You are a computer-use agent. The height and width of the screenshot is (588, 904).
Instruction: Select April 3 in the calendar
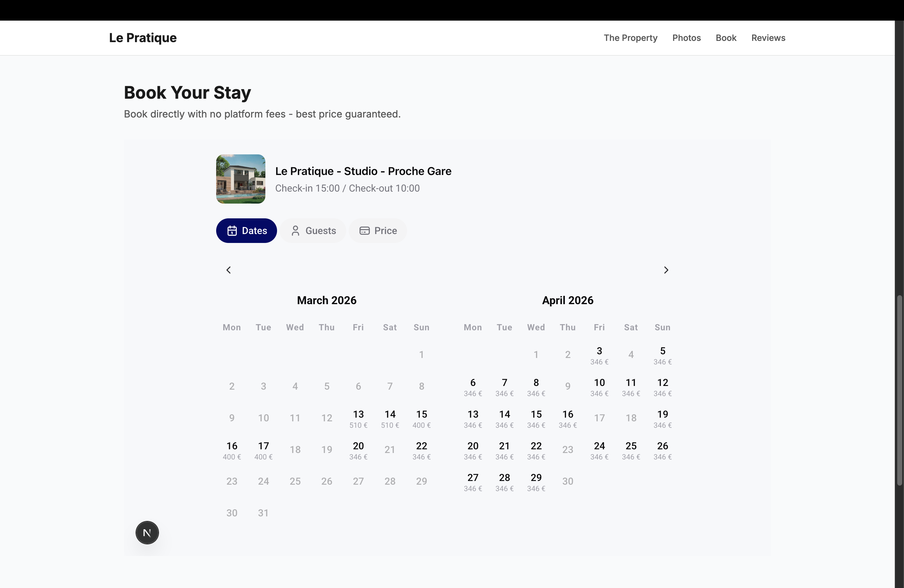click(599, 355)
